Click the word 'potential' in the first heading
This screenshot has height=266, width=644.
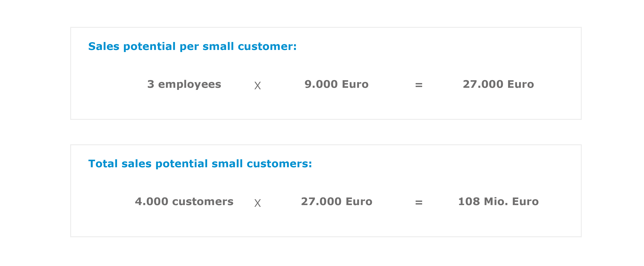click(x=150, y=47)
